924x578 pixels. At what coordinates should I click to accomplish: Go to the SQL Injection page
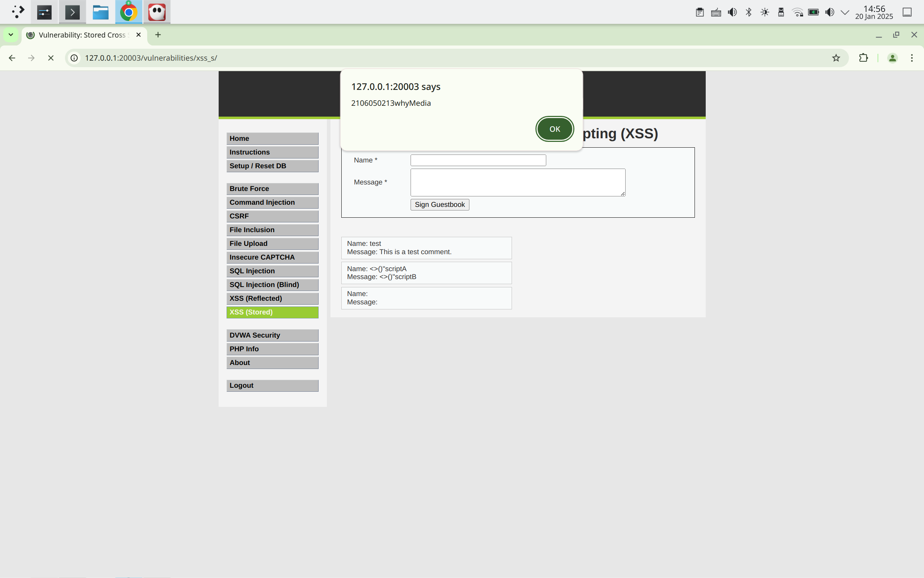(272, 271)
